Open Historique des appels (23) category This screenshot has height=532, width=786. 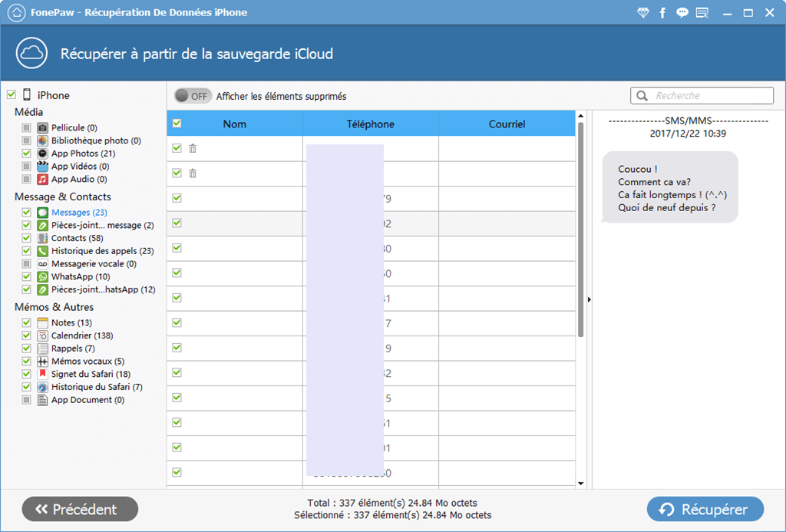[x=103, y=251]
